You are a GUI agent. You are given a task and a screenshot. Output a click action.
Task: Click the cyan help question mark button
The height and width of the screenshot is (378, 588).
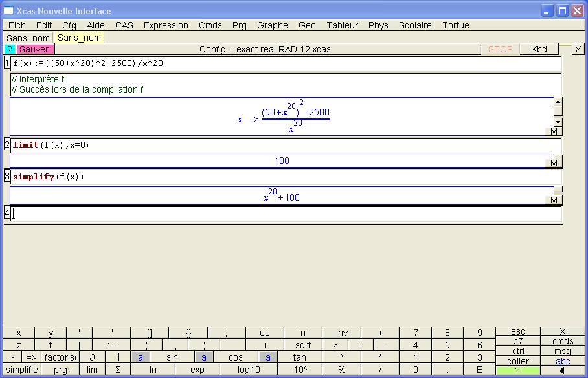[x=10, y=49]
